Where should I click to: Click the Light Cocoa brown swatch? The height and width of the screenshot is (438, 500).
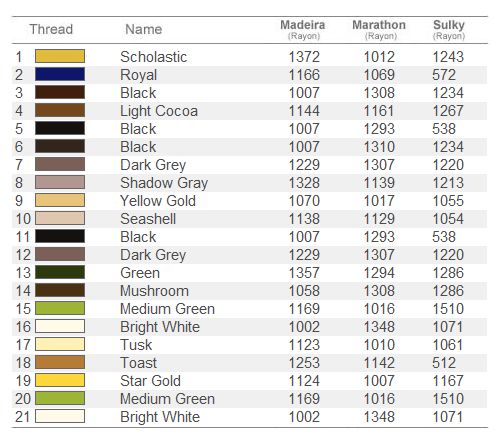pos(60,110)
